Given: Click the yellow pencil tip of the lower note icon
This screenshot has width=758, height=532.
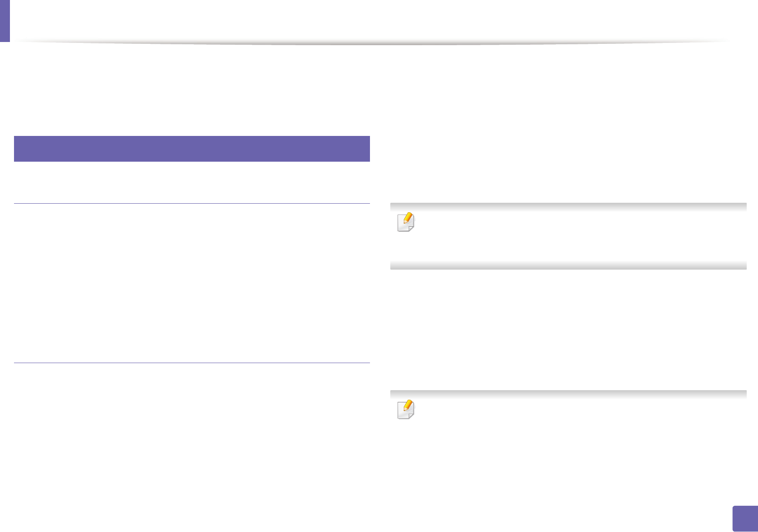Looking at the screenshot, I should pyautogui.click(x=408, y=405).
